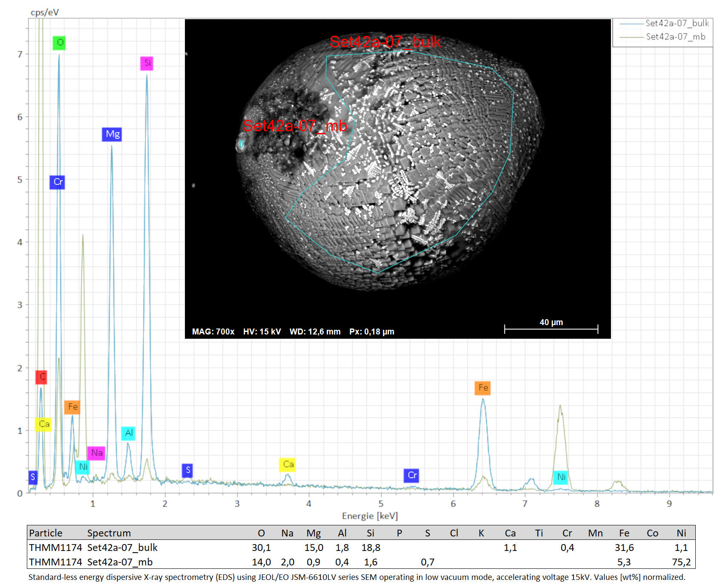Click the green O peak label
The height and width of the screenshot is (588, 723).
point(59,43)
